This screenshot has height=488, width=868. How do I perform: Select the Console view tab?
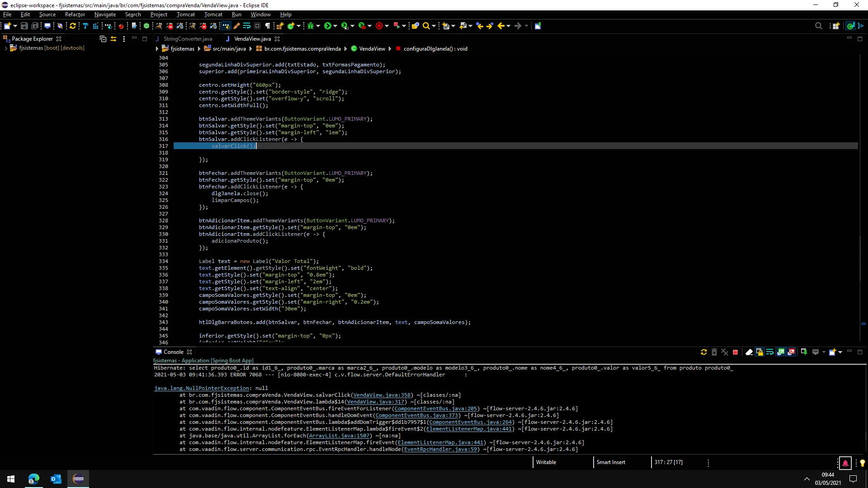click(x=173, y=352)
